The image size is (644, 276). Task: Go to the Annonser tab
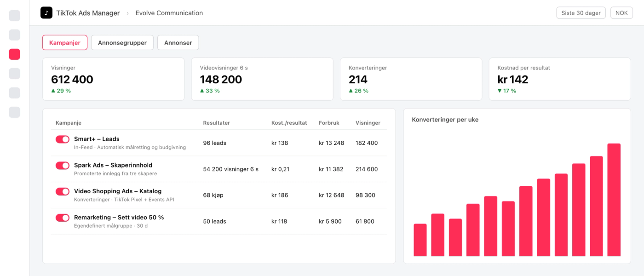(178, 43)
